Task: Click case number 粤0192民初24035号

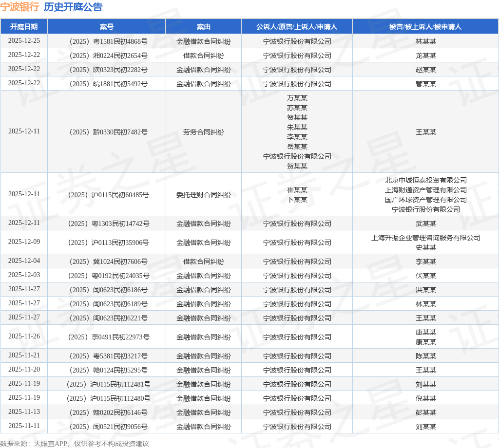Action: tap(109, 276)
